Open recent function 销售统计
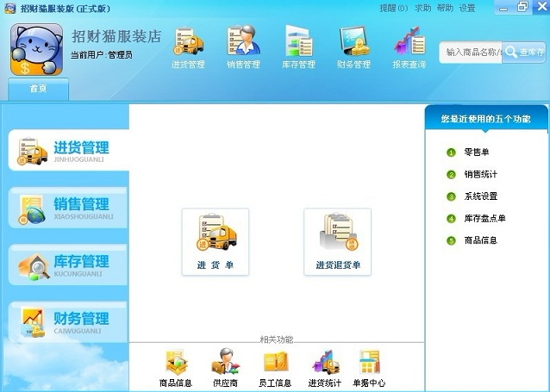 point(480,174)
